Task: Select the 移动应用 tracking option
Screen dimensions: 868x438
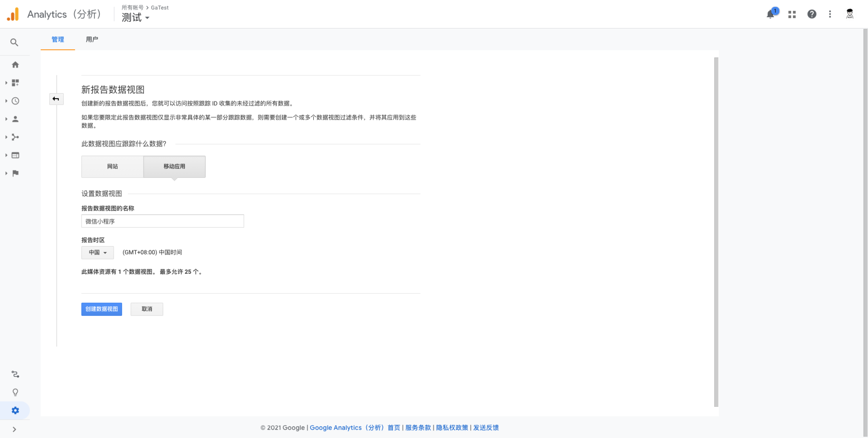Action: click(174, 166)
